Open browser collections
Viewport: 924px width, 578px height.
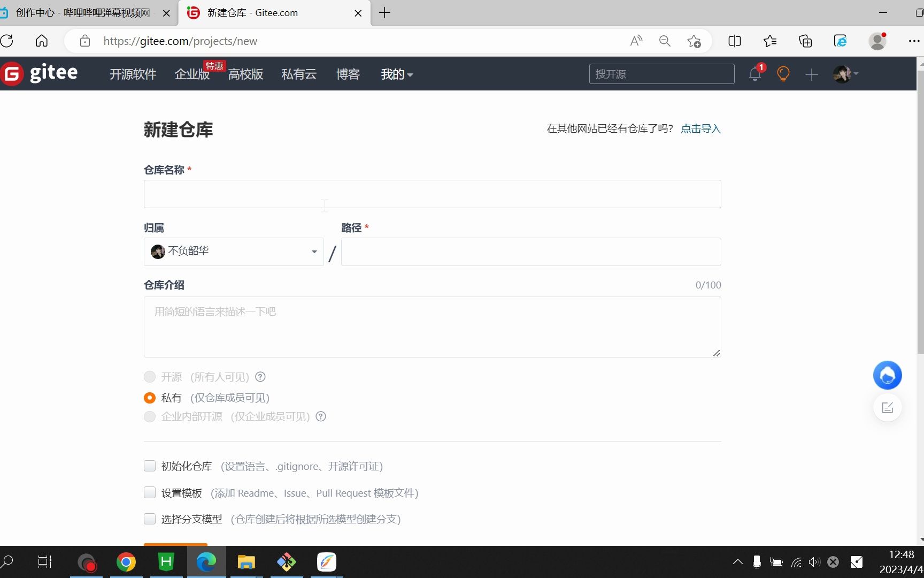pyautogui.click(x=805, y=41)
